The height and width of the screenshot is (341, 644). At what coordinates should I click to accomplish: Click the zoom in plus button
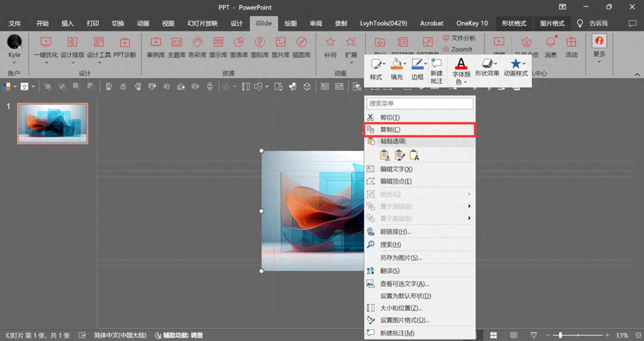click(607, 335)
